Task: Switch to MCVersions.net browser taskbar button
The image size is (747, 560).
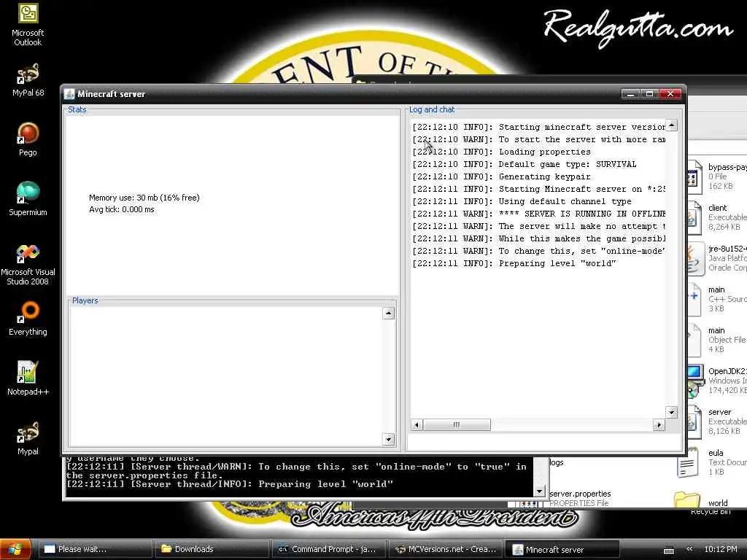Action: pos(446,549)
